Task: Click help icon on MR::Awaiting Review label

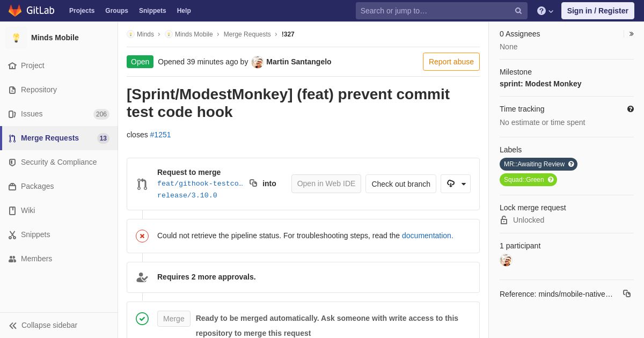Action: coord(571,164)
